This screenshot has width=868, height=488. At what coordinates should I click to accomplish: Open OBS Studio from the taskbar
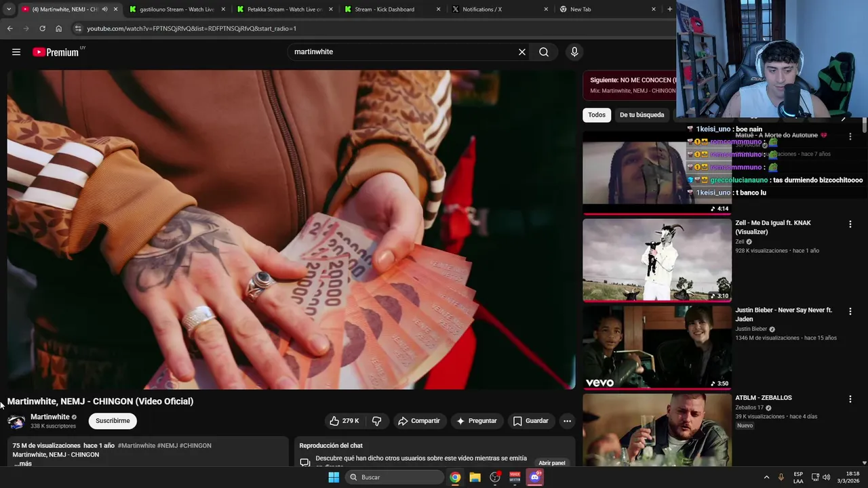tap(495, 477)
